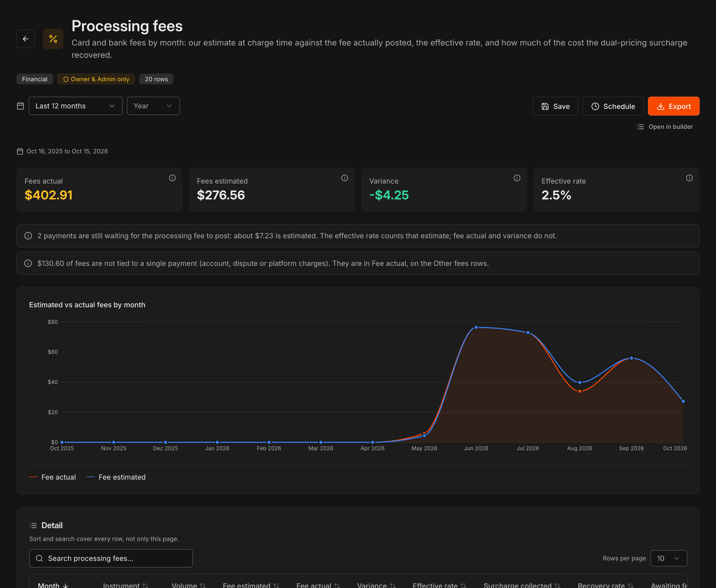Open Rows per page dropdown

(x=669, y=558)
